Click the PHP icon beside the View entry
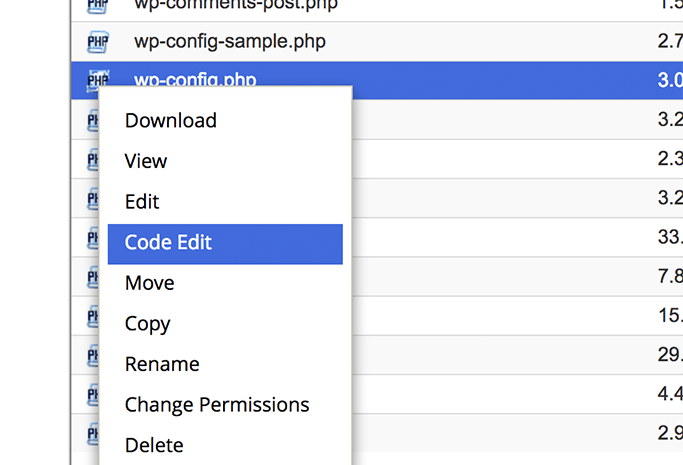Image resolution: width=683 pixels, height=465 pixels. click(93, 160)
